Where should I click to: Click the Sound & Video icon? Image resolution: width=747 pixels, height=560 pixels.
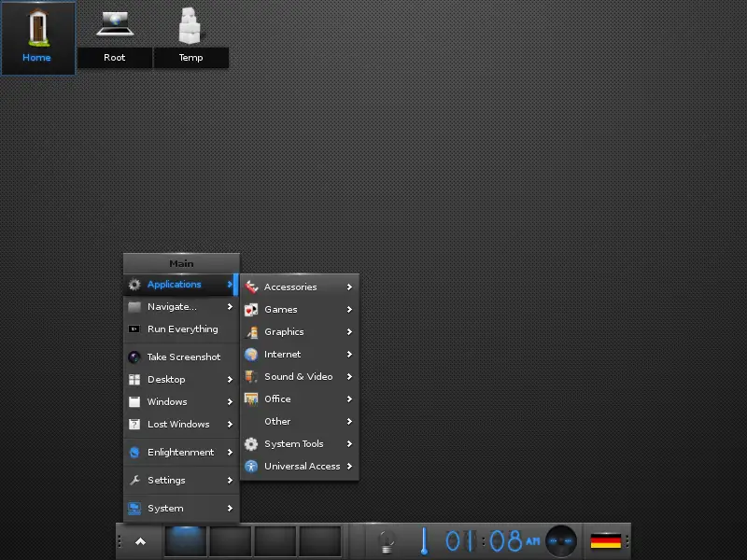(x=251, y=377)
